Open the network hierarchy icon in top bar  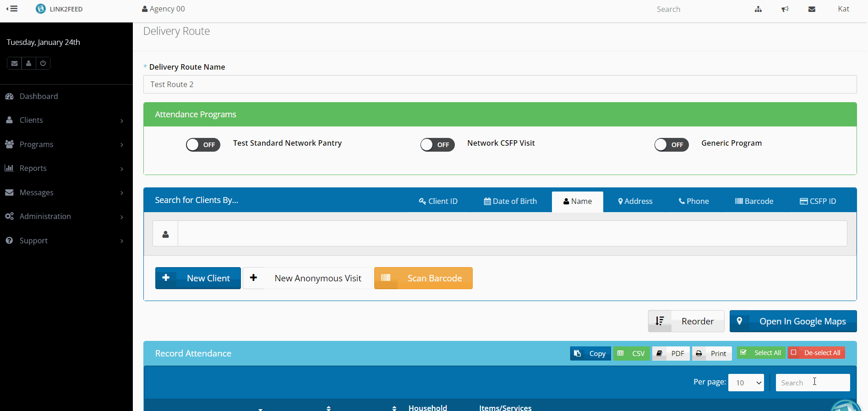click(x=758, y=9)
